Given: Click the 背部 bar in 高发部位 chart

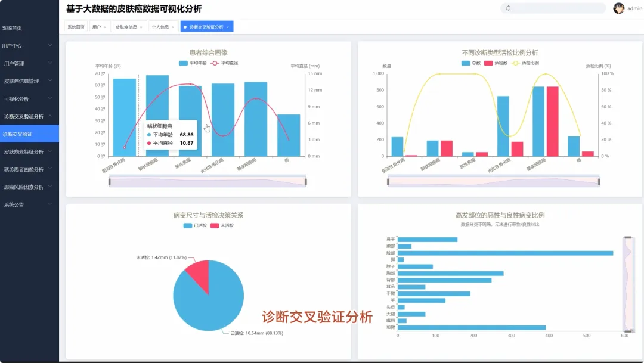Looking at the screenshot, I should click(444, 280).
